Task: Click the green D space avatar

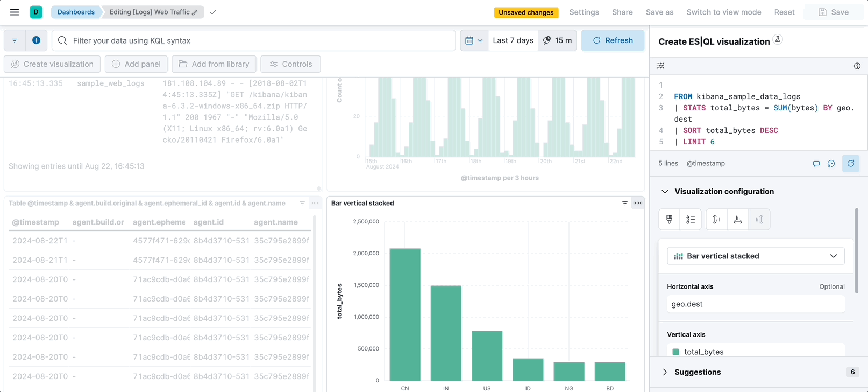Action: tap(36, 12)
